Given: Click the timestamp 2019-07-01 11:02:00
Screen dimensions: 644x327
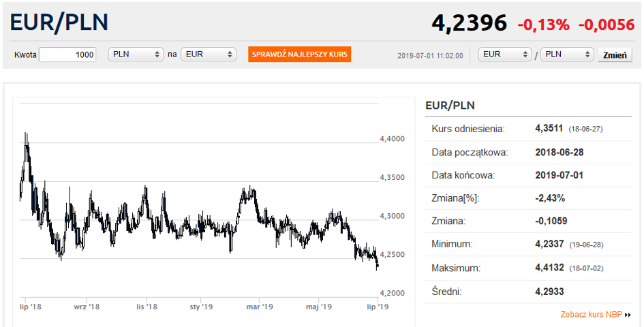Looking at the screenshot, I should (431, 55).
